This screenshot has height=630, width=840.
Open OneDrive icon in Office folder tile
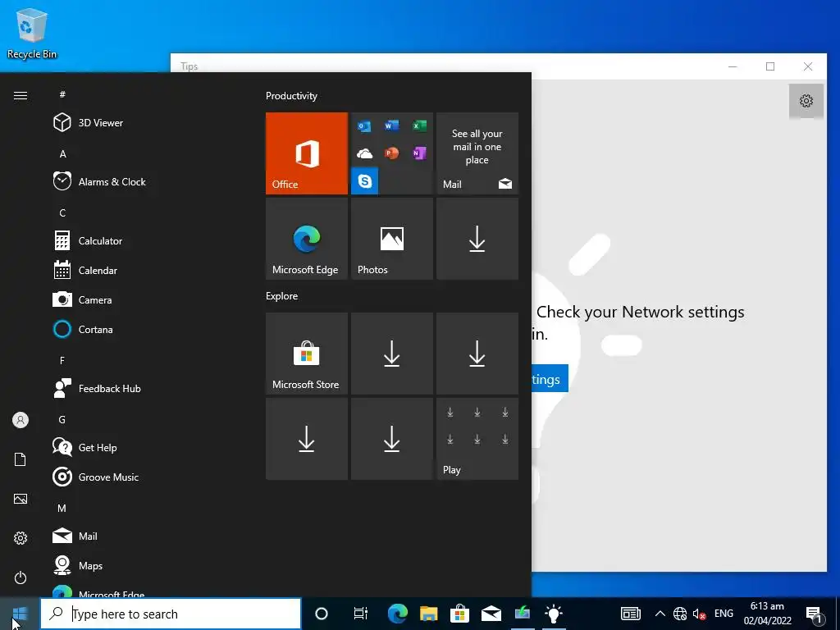[364, 153]
